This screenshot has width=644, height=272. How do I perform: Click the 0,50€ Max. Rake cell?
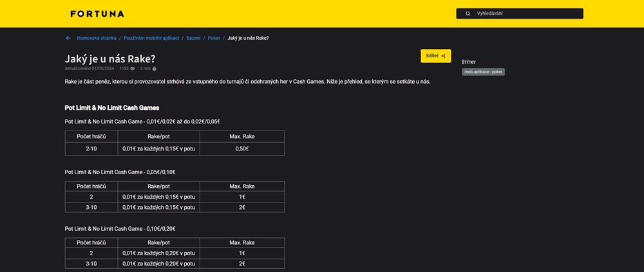[x=242, y=149]
